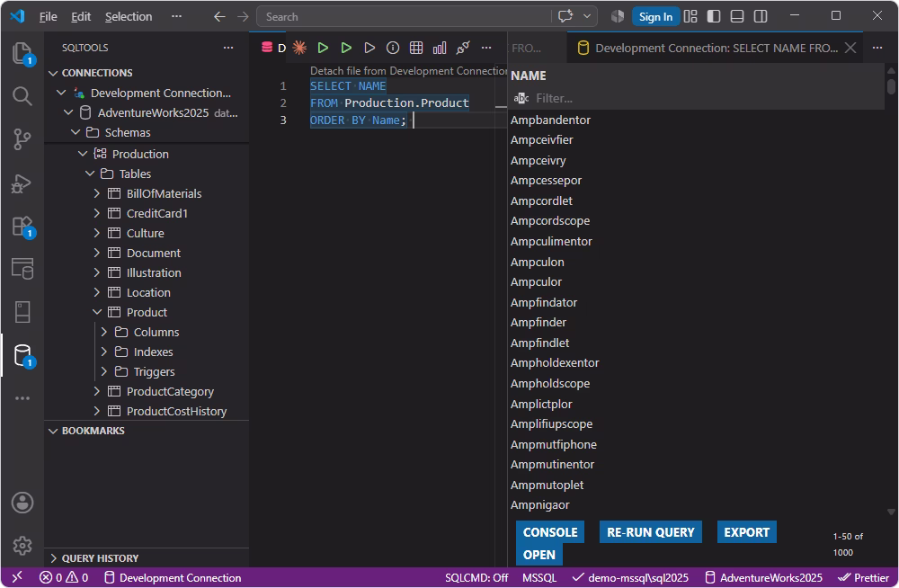The width and height of the screenshot is (899, 588).
Task: Collapse the AdventureWorks2025 database node
Action: (69, 112)
